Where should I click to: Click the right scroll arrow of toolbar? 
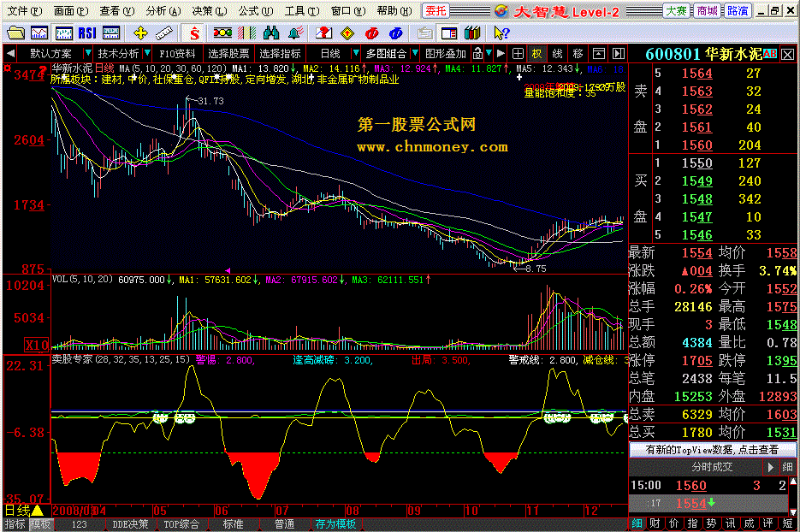pos(501,53)
